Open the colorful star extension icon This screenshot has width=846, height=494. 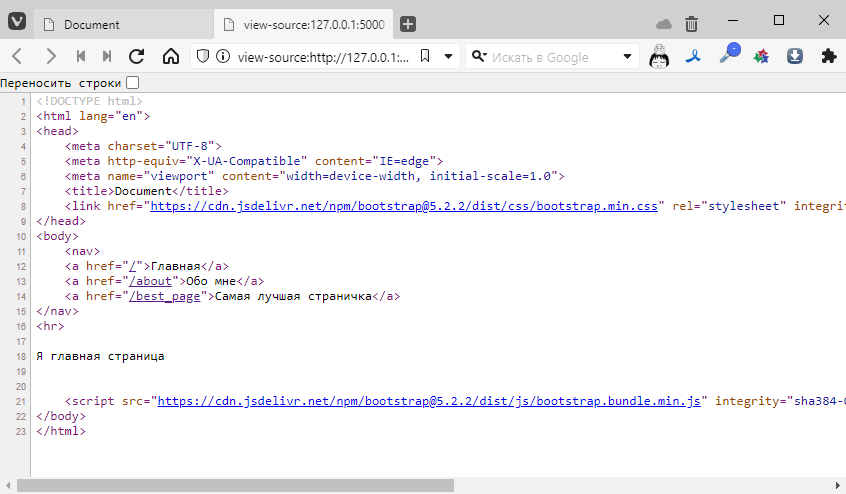point(761,56)
